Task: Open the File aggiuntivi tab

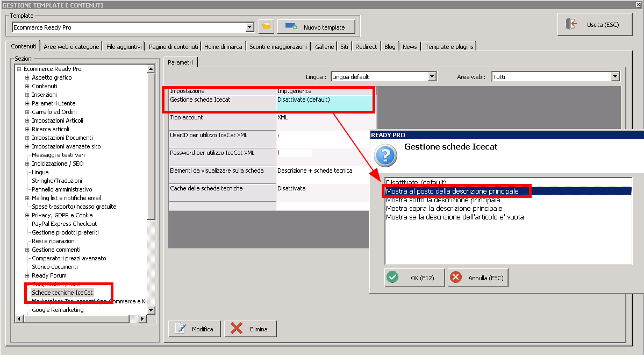Action: 124,47
